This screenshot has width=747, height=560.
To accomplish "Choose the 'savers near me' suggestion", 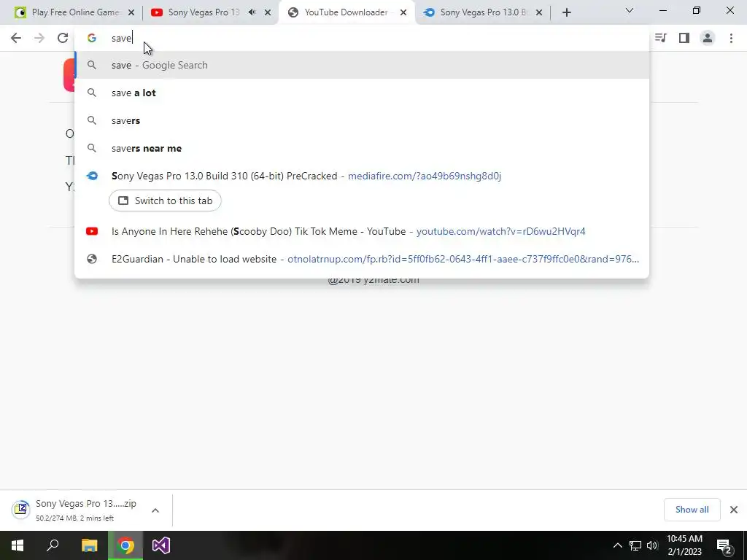I will 362,148.
